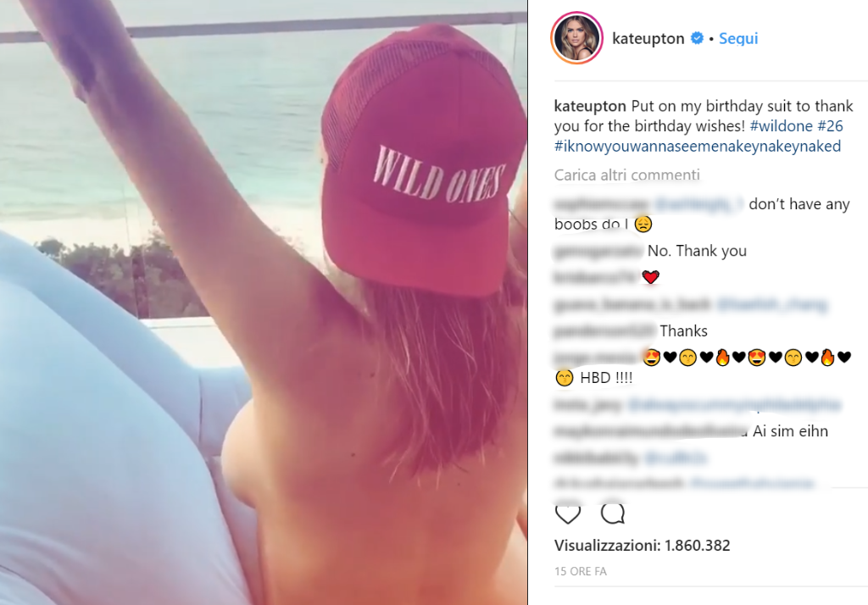The height and width of the screenshot is (605, 868).
Task: Open the kateupton username in header
Action: tap(648, 38)
